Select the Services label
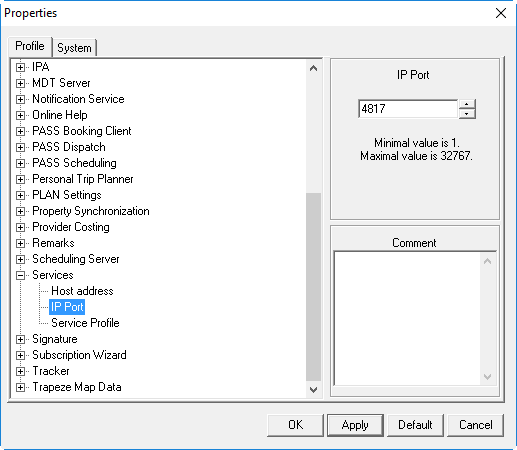 pos(53,275)
